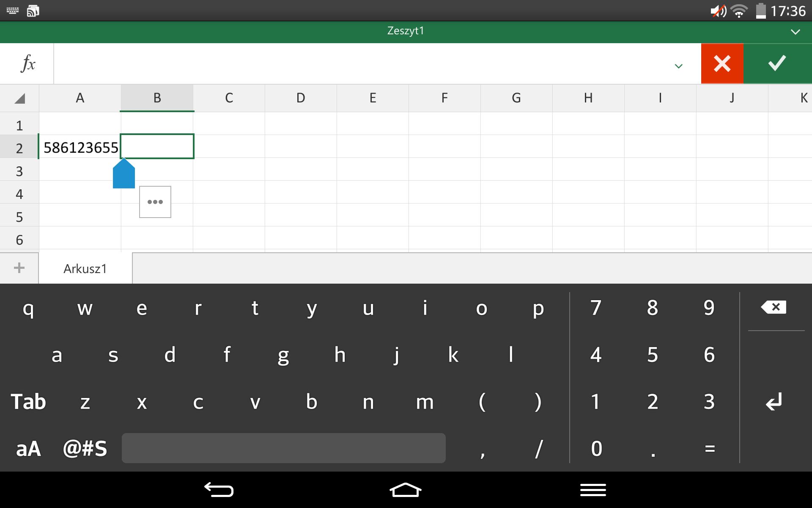
Task: Switch to symbols with @#S key
Action: coord(85,448)
